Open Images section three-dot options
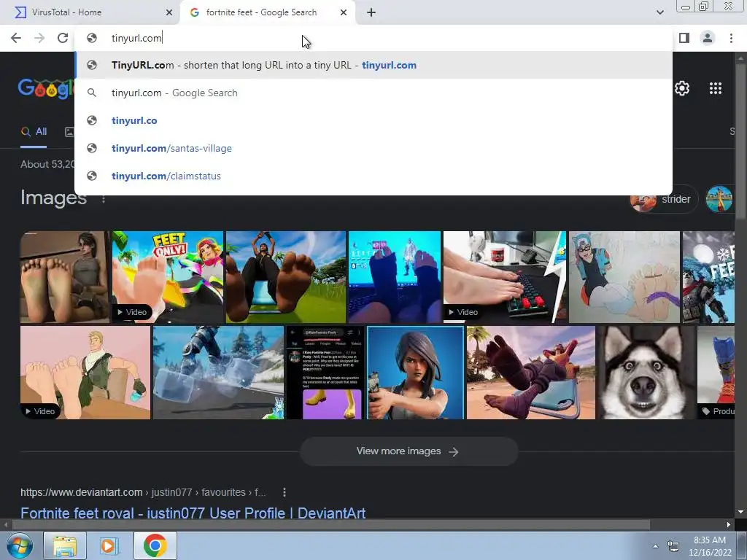The height and width of the screenshot is (560, 747). pos(104,199)
